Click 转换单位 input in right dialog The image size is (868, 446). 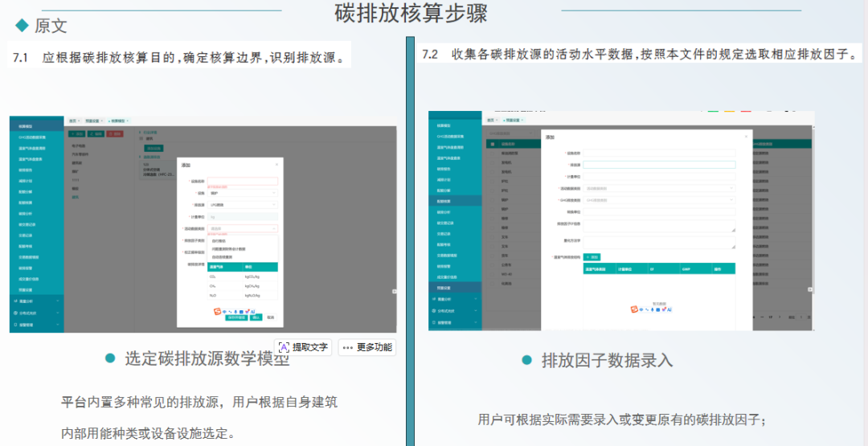tap(659, 212)
